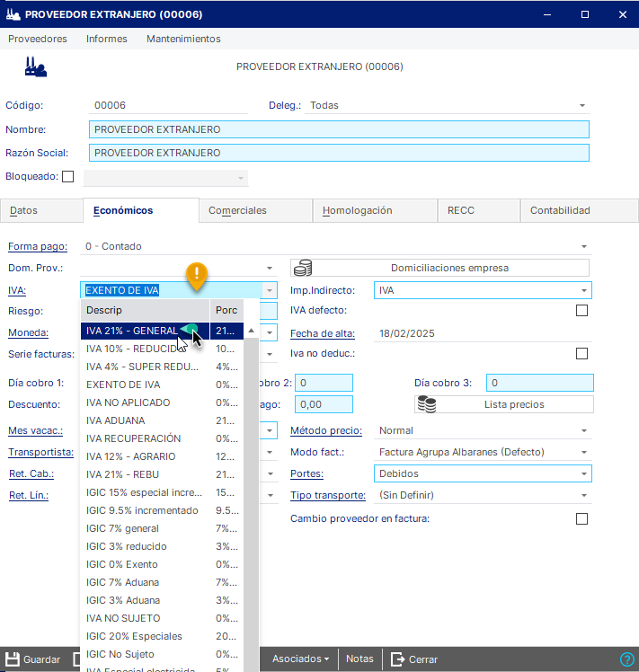Open the Informes menu
639x672 pixels.
point(107,39)
